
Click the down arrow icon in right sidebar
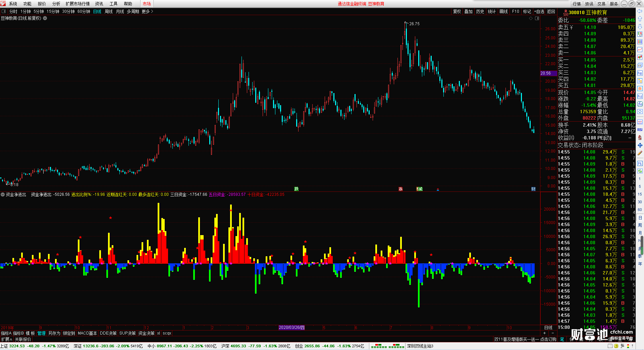tap(640, 27)
